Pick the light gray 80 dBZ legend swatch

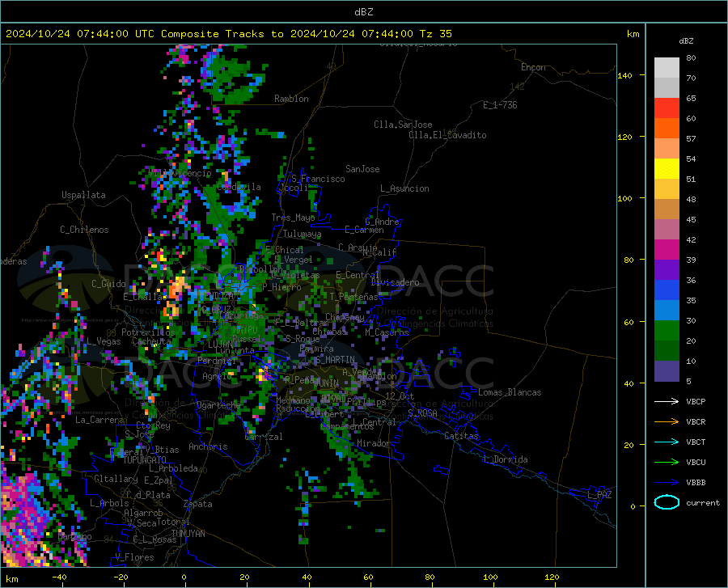point(667,68)
